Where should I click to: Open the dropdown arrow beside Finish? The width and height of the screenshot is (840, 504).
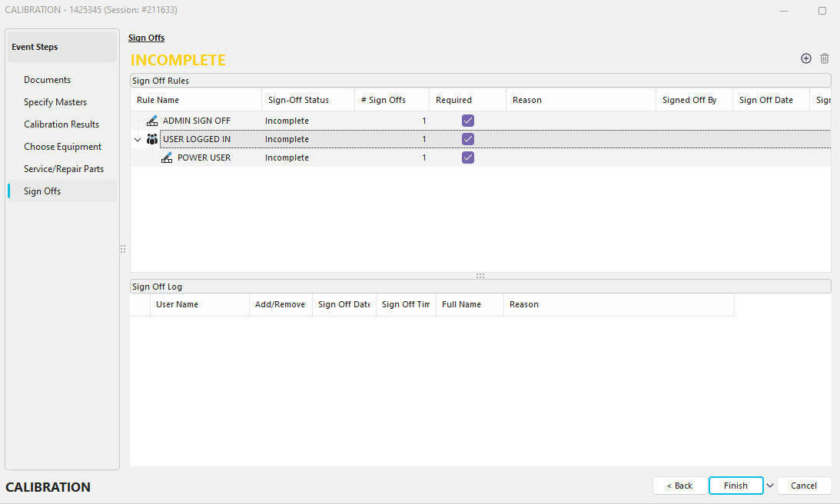click(x=770, y=486)
